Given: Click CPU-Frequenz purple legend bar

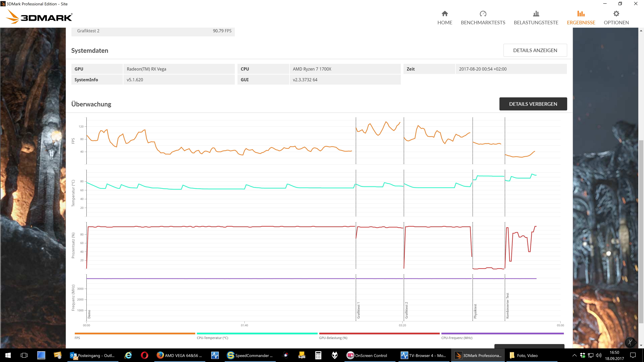Looking at the screenshot, I should click(x=502, y=334).
